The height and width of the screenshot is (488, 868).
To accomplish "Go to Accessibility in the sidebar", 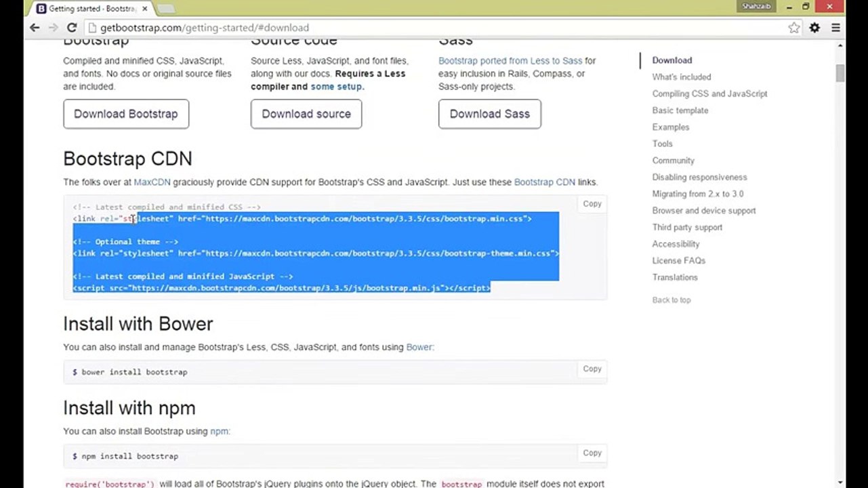I will click(676, 244).
